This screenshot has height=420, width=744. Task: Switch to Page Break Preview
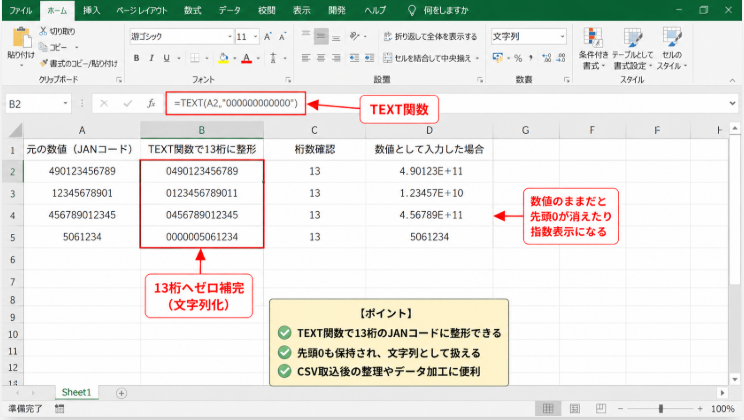coord(600,409)
